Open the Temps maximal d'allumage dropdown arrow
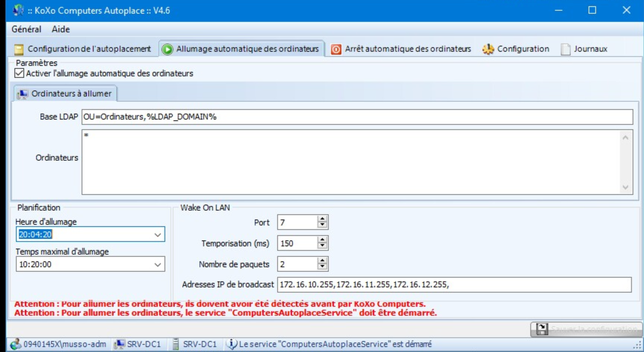The image size is (644, 352). (158, 264)
